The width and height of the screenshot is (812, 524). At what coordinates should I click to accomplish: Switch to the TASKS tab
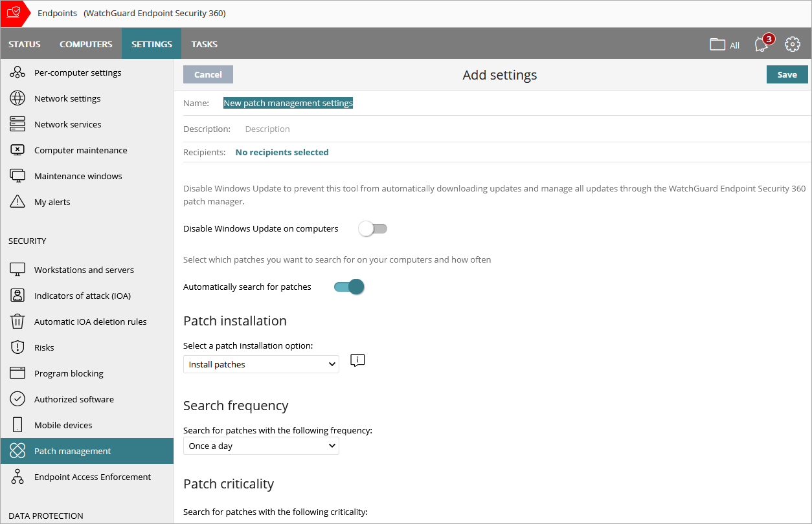pos(205,44)
